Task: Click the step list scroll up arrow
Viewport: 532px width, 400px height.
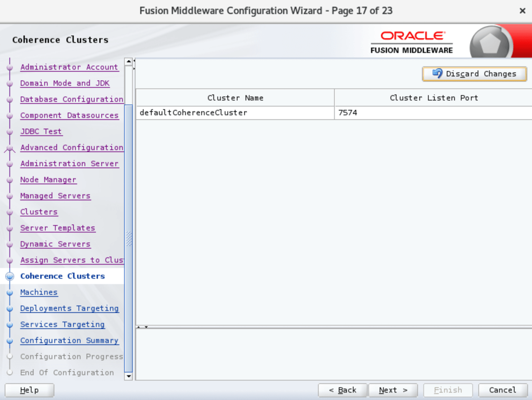Action: tap(129, 62)
